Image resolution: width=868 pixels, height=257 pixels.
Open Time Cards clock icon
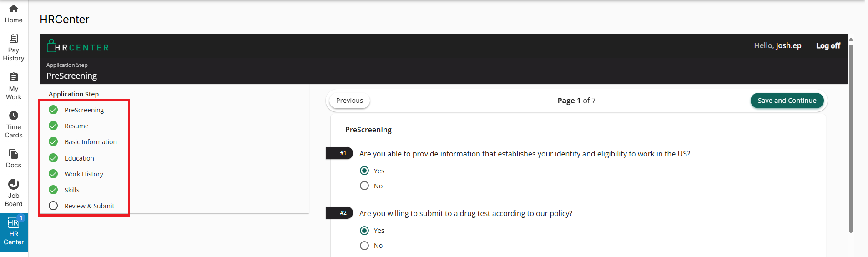[x=14, y=116]
